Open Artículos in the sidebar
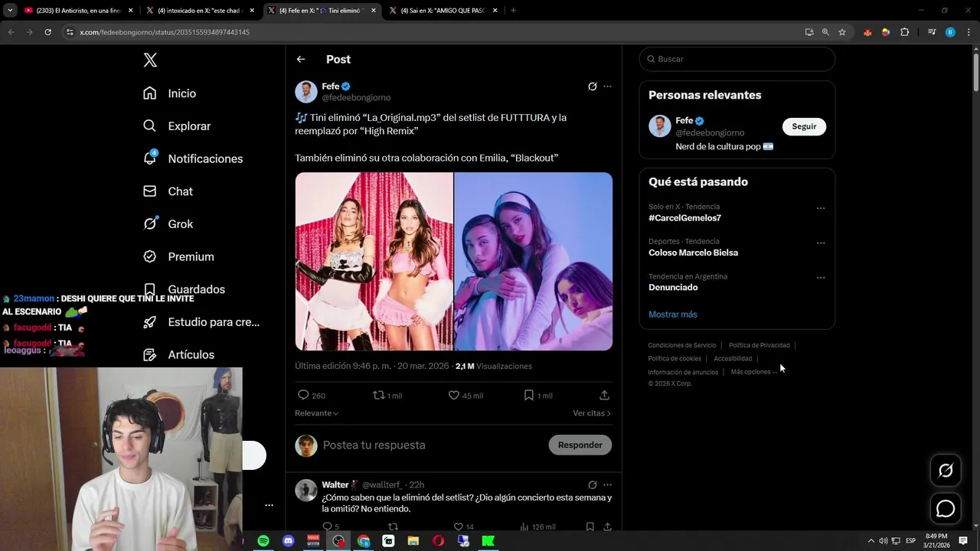This screenshot has height=551, width=980. click(x=178, y=355)
